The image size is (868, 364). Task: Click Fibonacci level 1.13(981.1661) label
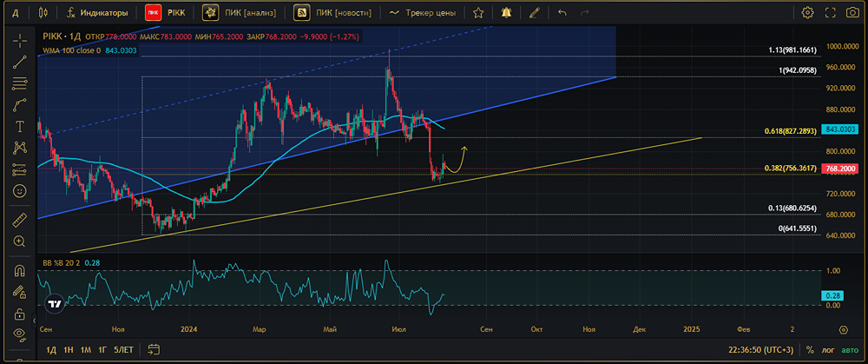(792, 50)
